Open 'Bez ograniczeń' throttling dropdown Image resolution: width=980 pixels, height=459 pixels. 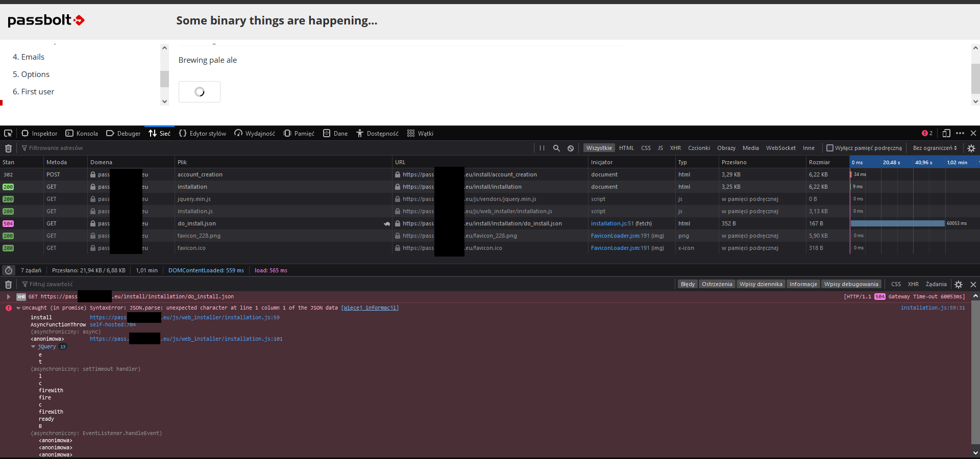pos(935,148)
